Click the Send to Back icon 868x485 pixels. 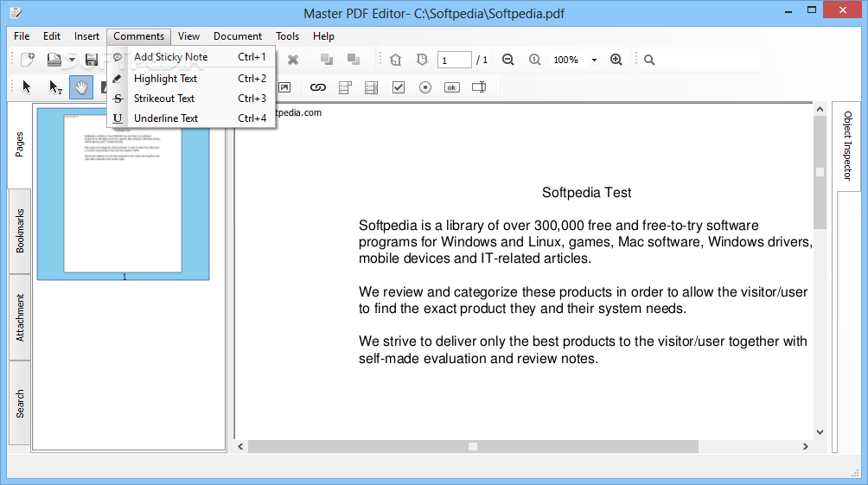click(x=354, y=60)
